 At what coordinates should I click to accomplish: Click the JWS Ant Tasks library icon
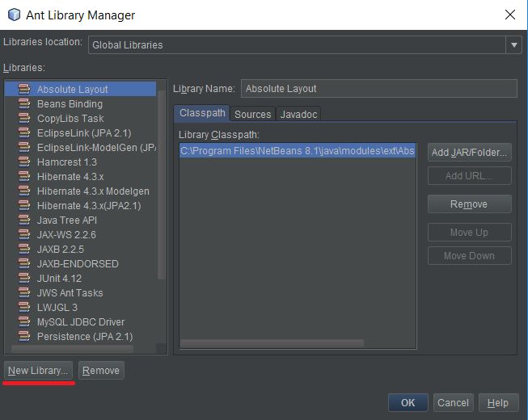(24, 292)
